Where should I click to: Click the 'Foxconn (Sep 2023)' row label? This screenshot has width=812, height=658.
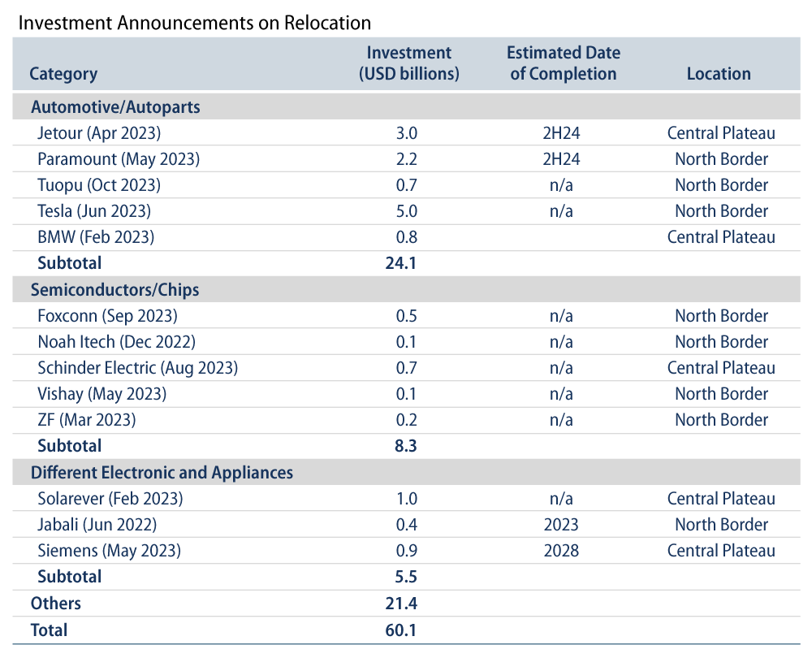(107, 316)
